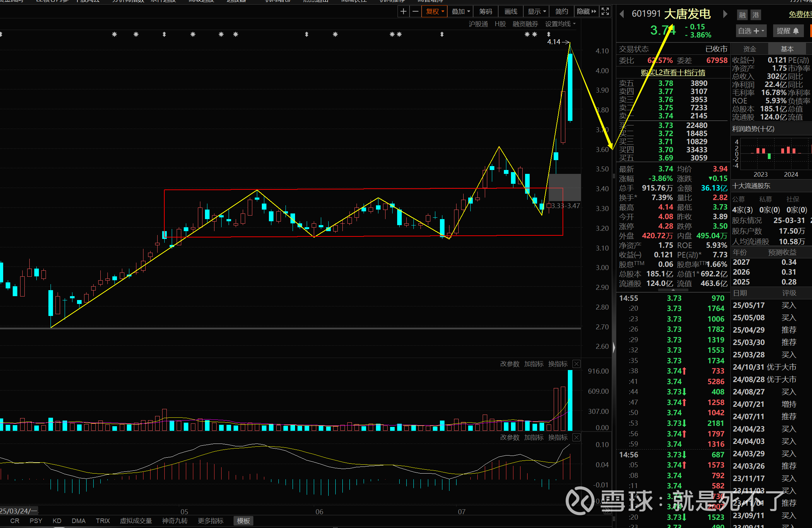
Task: Click the 2027 forecast earnings row
Action: tap(771, 262)
